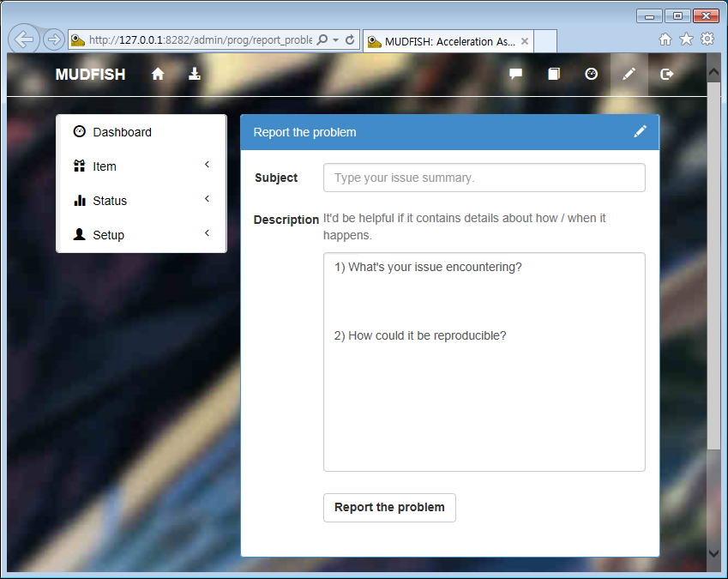
Task: Click the sign-out icon in navbar
Action: 667,75
